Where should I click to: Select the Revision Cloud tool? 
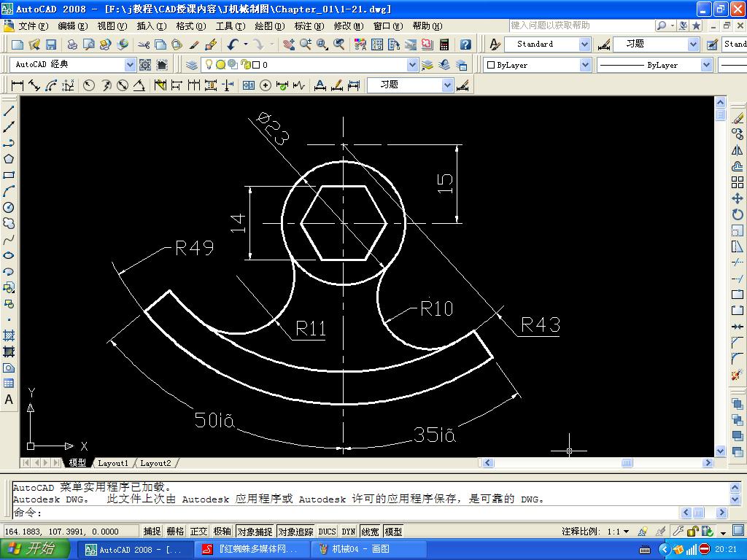coord(9,223)
